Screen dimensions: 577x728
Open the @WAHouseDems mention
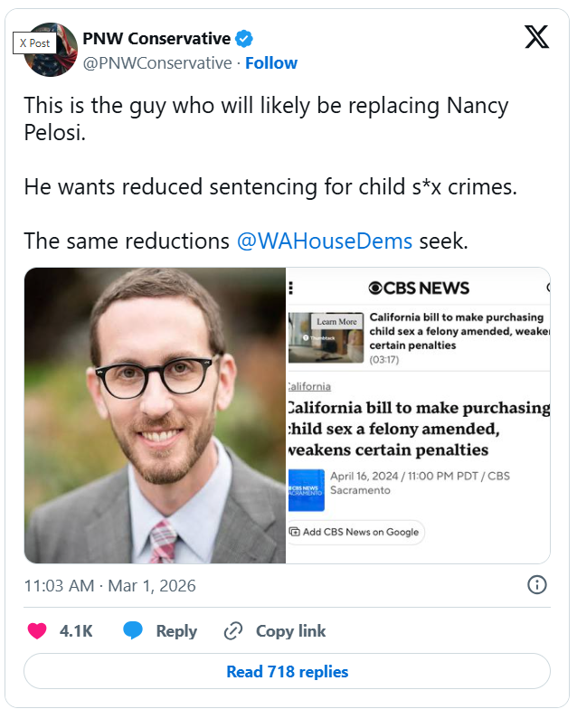(324, 241)
